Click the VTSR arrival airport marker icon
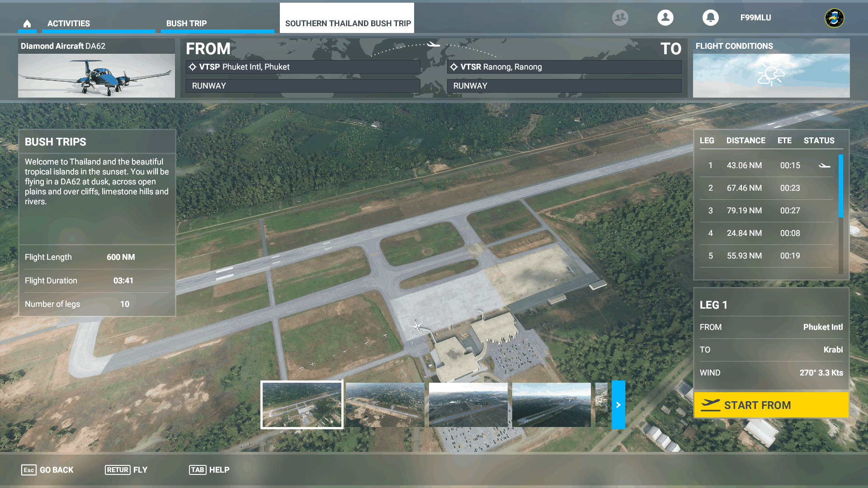This screenshot has width=868, height=488. click(454, 67)
